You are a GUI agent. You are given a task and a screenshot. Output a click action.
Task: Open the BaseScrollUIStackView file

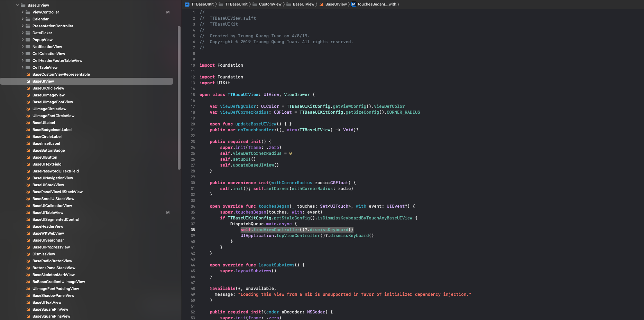pyautogui.click(x=53, y=199)
